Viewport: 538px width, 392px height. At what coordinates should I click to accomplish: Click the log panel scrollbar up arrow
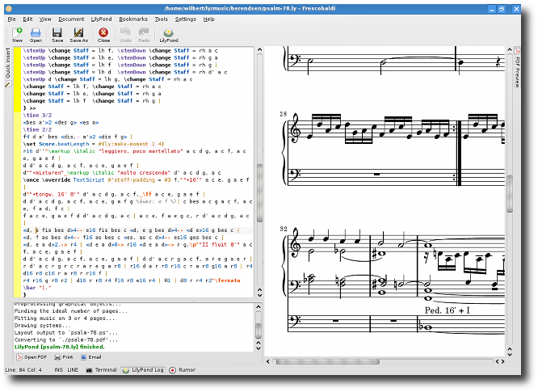259,306
